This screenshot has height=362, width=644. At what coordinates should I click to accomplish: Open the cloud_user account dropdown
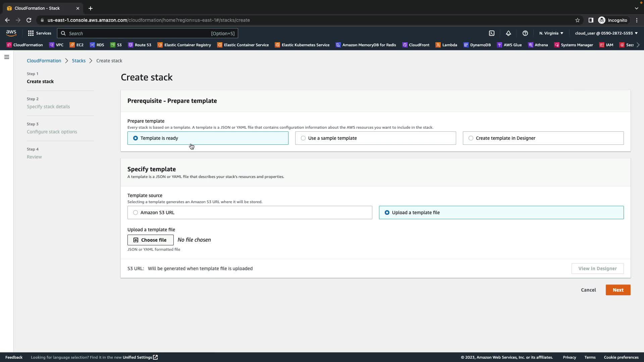(606, 33)
